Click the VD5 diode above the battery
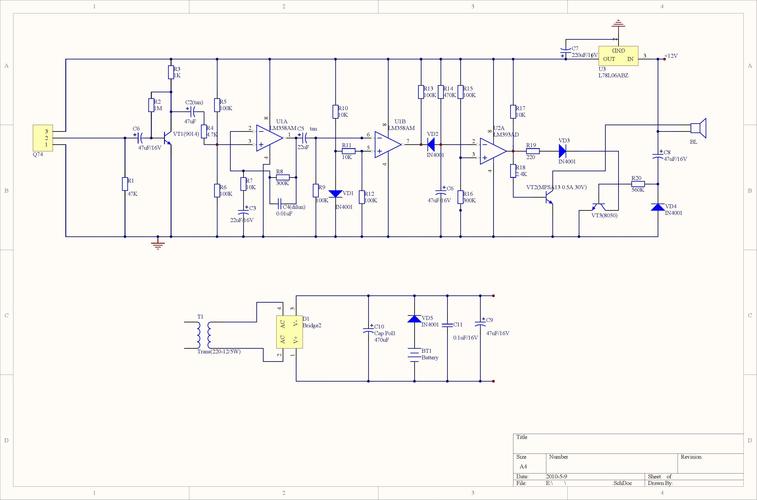The height and width of the screenshot is (500, 757). tap(414, 319)
